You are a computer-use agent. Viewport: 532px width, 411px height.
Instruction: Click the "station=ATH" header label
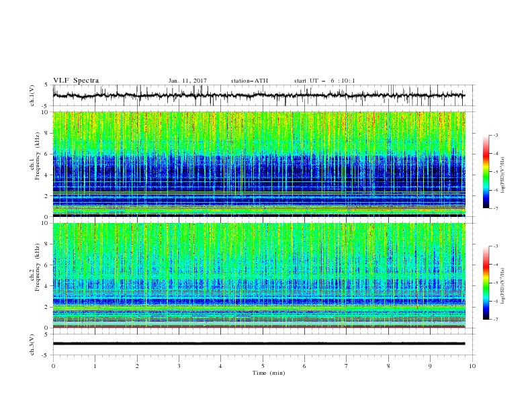click(x=249, y=81)
